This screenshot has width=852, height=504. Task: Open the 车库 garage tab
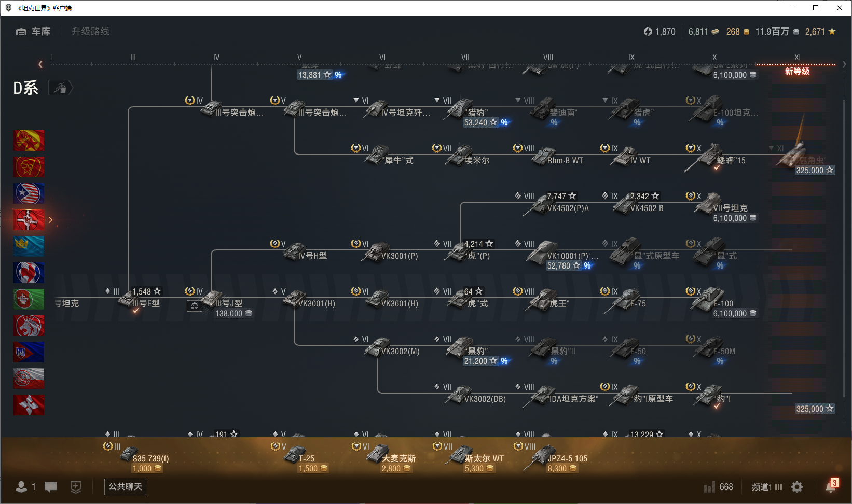click(33, 32)
